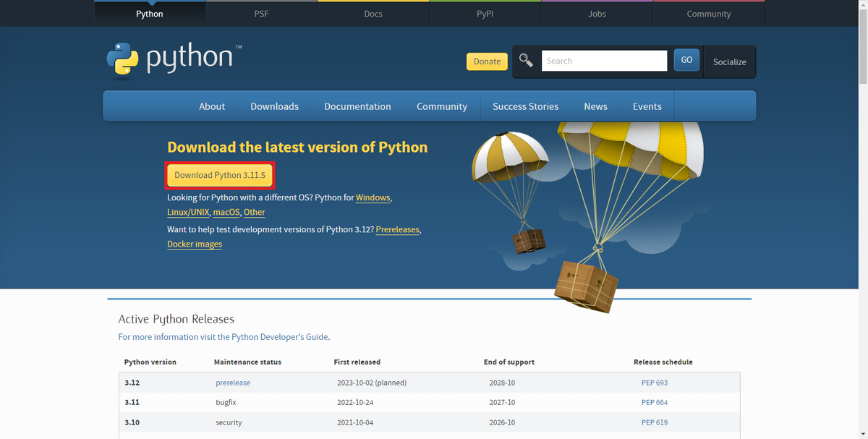Open the Docker images link
The image size is (868, 439).
point(195,244)
